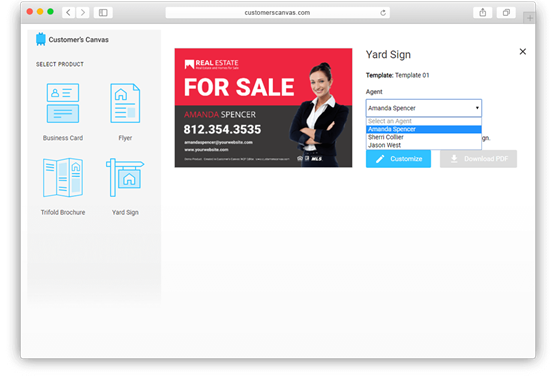Image resolution: width=555 pixels, height=390 pixels.
Task: Click the Select an Agent placeholder option
Action: pos(424,121)
